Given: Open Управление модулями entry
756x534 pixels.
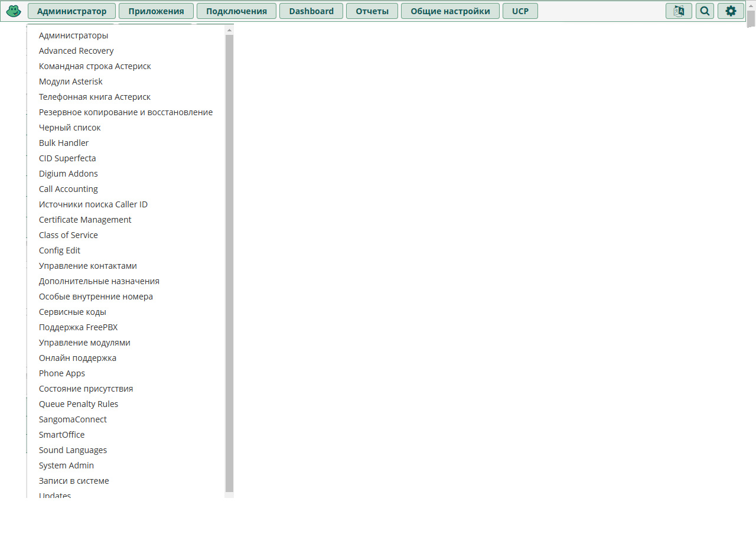Looking at the screenshot, I should (x=84, y=343).
